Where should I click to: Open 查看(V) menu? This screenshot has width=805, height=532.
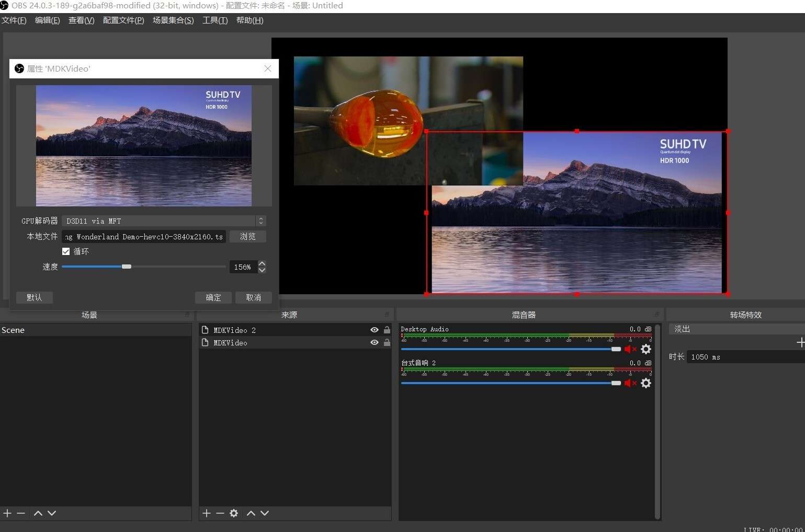coord(81,20)
